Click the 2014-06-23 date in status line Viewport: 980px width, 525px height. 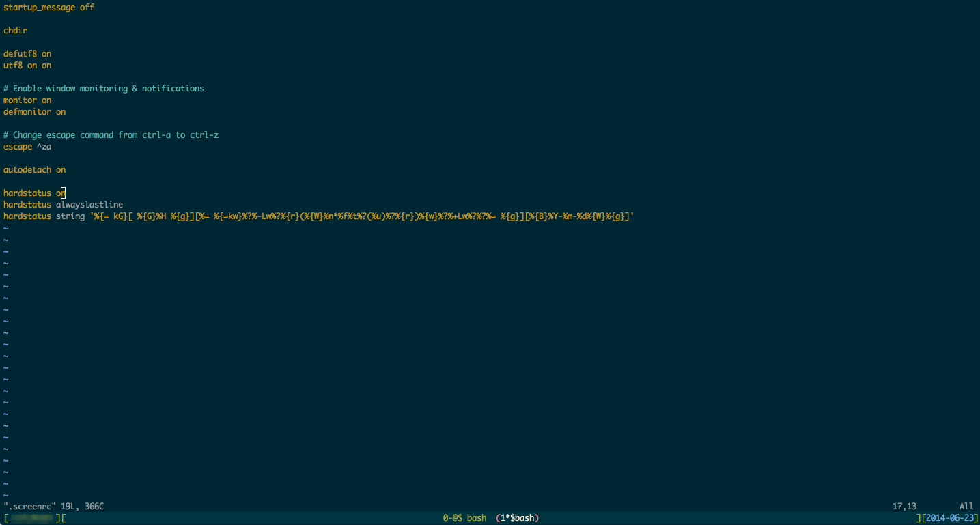950,518
